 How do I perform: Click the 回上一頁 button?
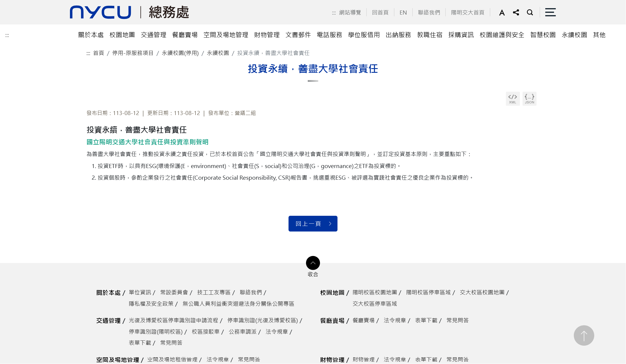click(x=313, y=224)
